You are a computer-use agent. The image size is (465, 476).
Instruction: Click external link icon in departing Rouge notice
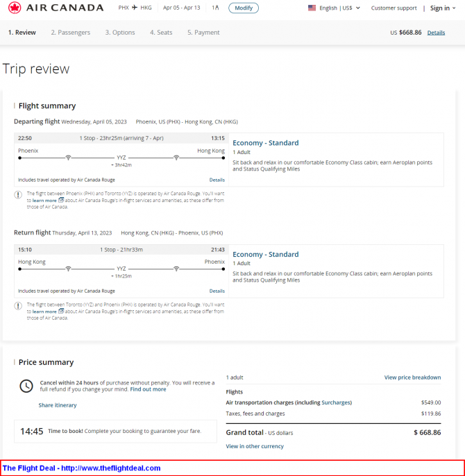pos(61,200)
